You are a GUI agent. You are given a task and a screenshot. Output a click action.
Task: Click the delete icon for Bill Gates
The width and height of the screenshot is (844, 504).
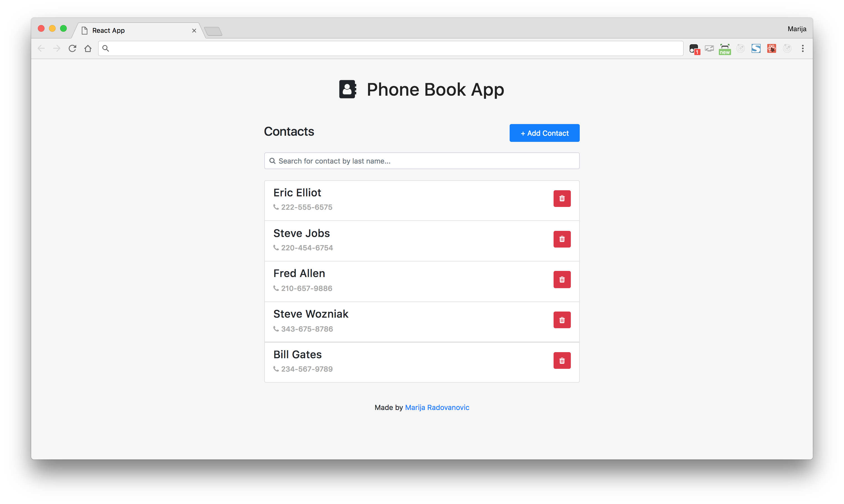pos(561,360)
